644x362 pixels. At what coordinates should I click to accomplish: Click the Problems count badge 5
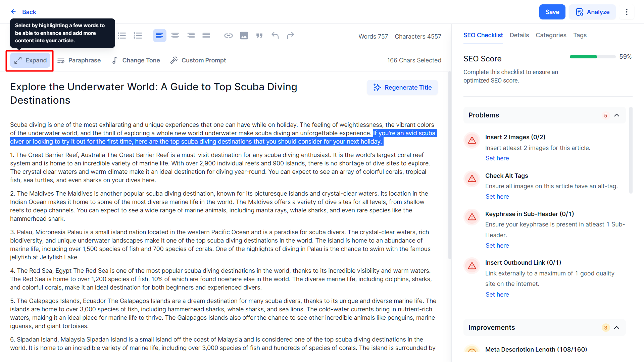click(605, 115)
